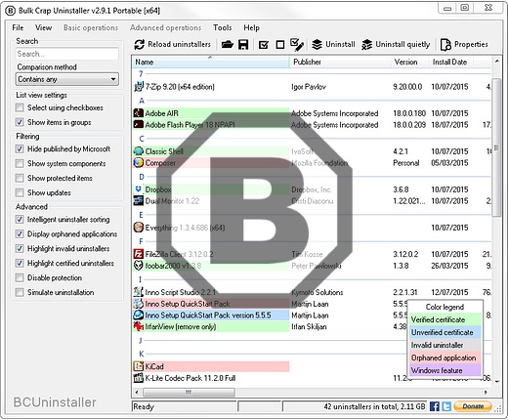
Task: Open the Facebook icon in status bar
Action: click(x=435, y=406)
